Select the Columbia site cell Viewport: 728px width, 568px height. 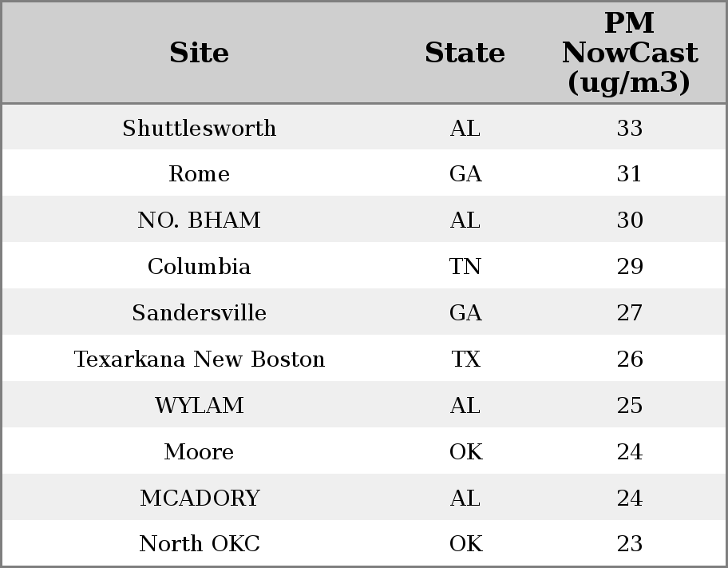(x=199, y=267)
